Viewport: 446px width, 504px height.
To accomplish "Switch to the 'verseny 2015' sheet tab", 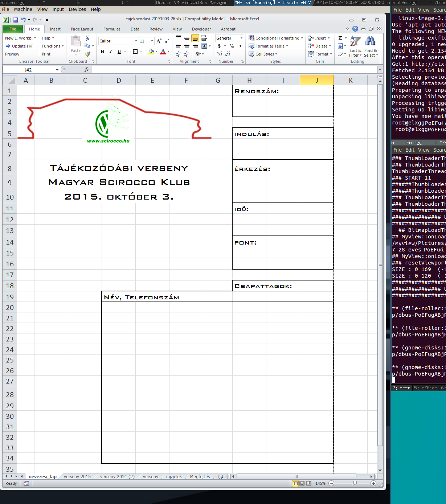I will pos(77,476).
